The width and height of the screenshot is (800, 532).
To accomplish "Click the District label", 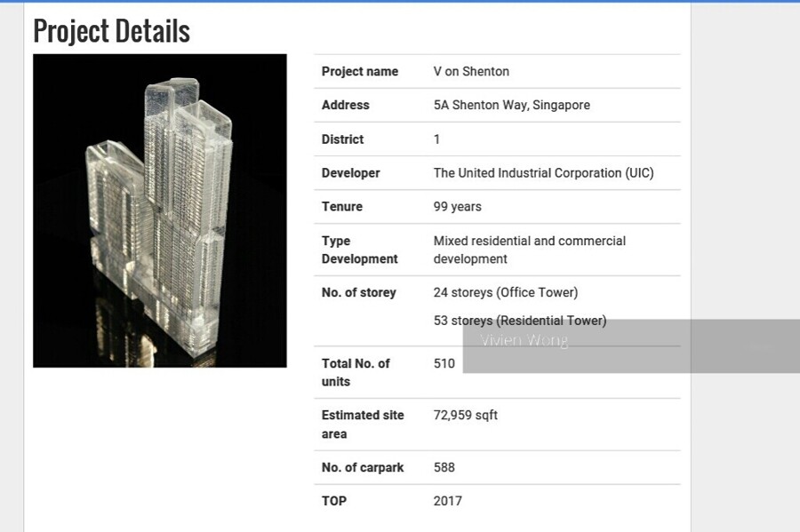I will point(342,139).
